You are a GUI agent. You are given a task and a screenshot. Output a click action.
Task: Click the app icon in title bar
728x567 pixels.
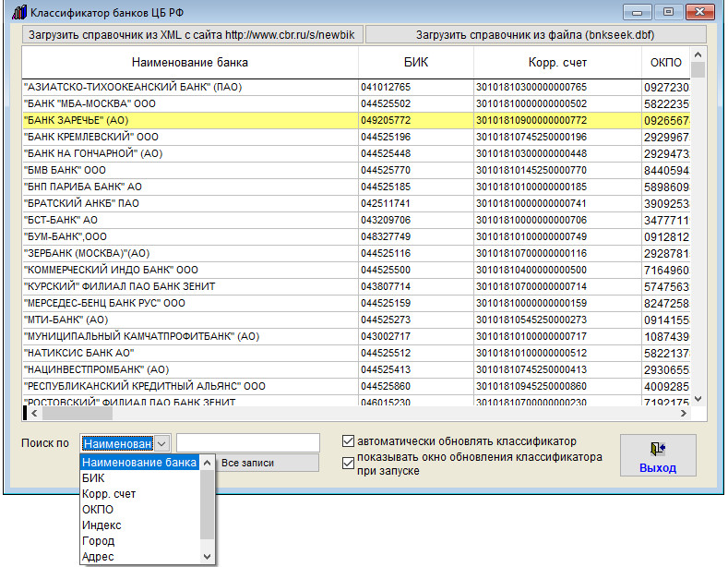(x=18, y=14)
